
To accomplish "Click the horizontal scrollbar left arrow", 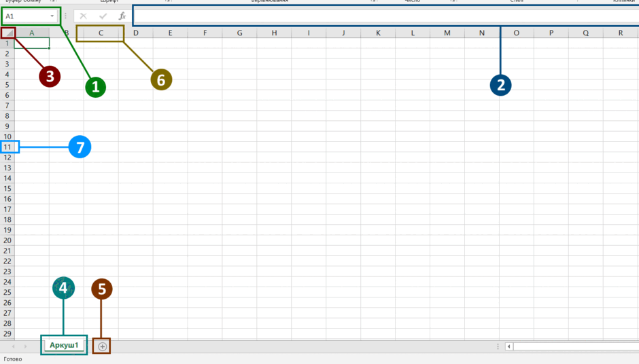I will 508,346.
